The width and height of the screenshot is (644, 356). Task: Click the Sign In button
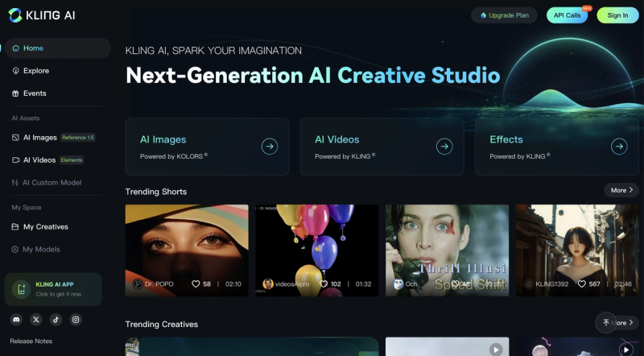point(617,15)
